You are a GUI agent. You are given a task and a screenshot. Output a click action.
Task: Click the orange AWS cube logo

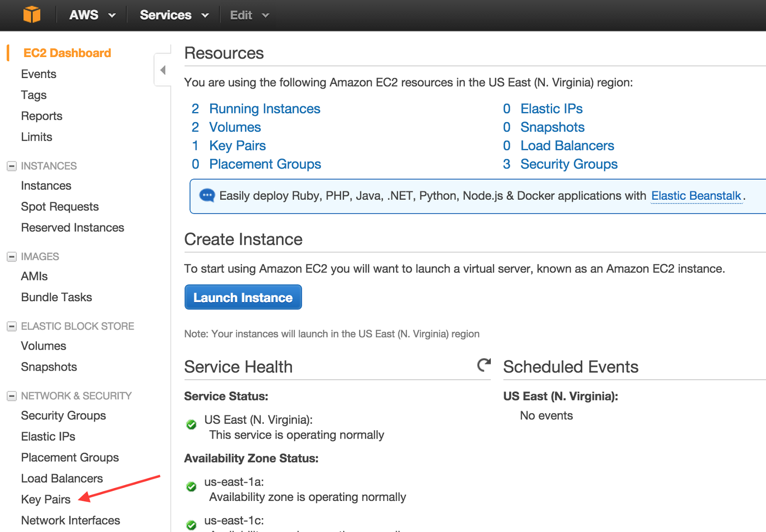pyautogui.click(x=32, y=14)
